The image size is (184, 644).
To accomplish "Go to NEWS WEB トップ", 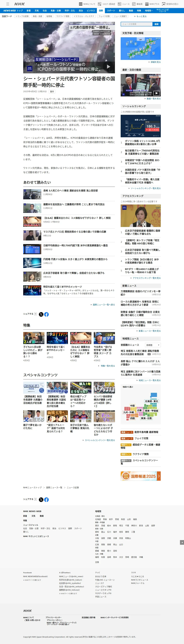I will pos(13,11).
